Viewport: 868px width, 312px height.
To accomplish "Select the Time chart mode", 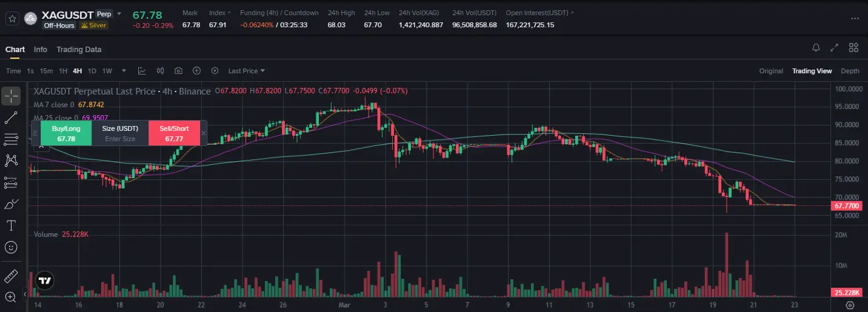I will point(13,71).
